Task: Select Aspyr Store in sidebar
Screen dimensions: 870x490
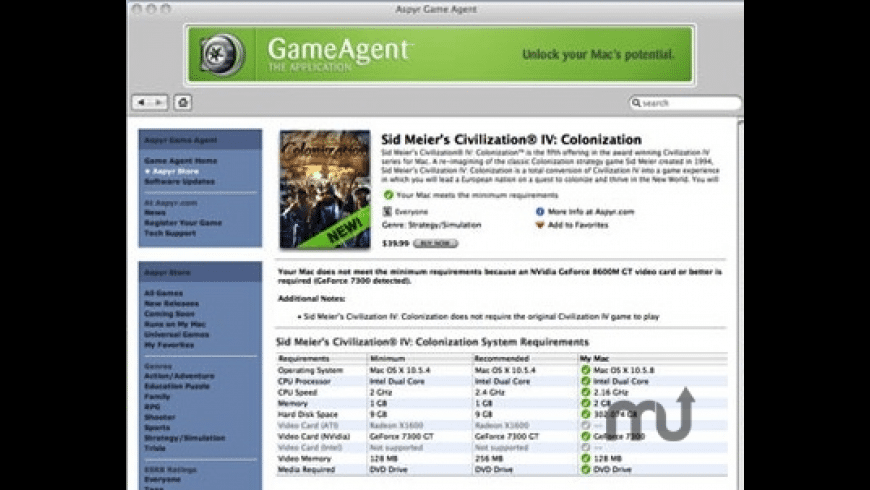Action: pyautogui.click(x=175, y=171)
